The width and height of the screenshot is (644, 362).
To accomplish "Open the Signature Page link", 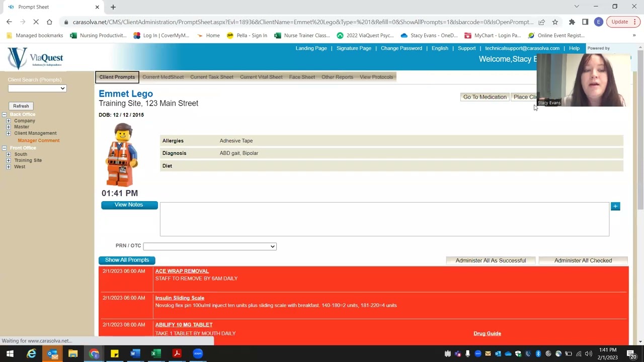I will click(x=354, y=48).
